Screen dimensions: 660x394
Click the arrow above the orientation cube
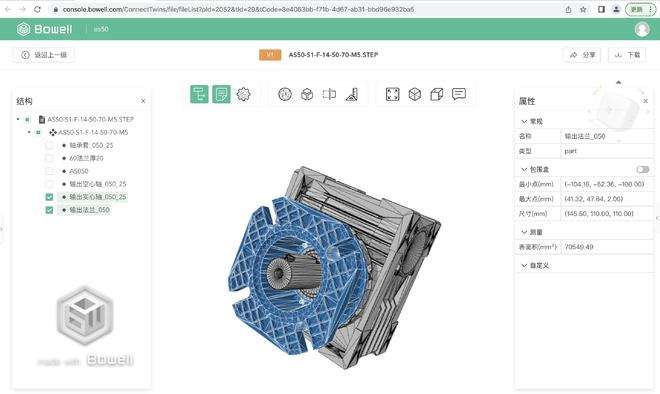tap(618, 83)
